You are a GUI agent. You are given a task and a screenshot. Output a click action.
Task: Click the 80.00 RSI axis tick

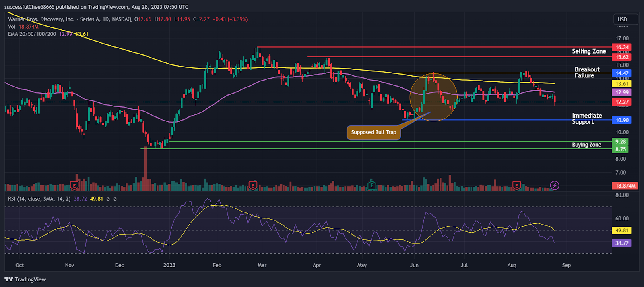click(x=622, y=195)
